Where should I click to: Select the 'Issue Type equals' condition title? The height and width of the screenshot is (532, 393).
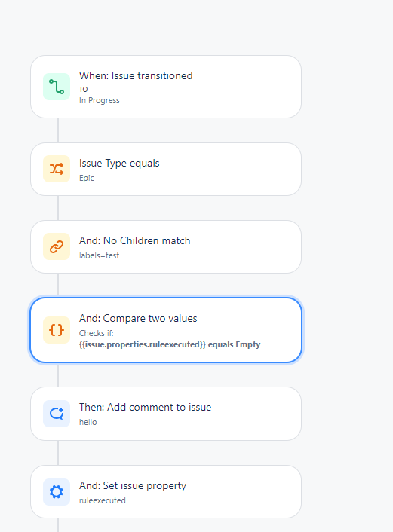119,164
